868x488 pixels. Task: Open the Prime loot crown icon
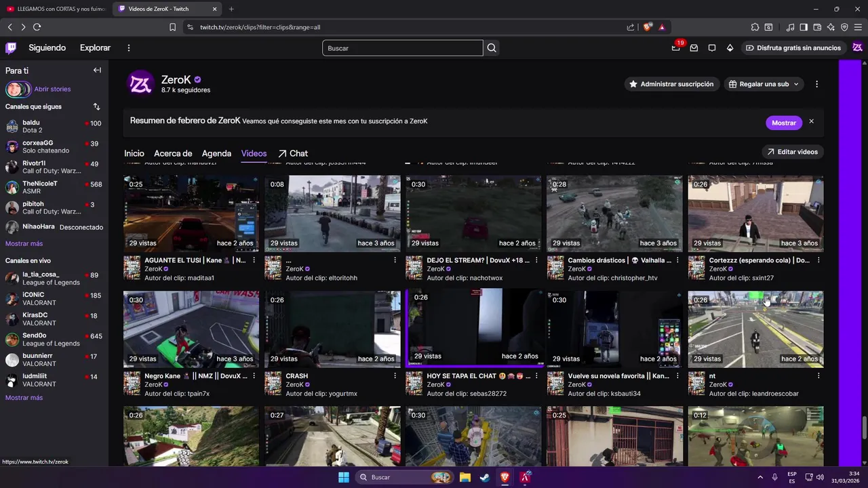click(676, 47)
